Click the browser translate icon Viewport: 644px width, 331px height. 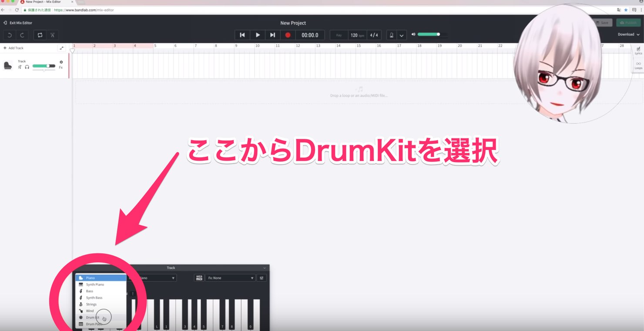[619, 10]
